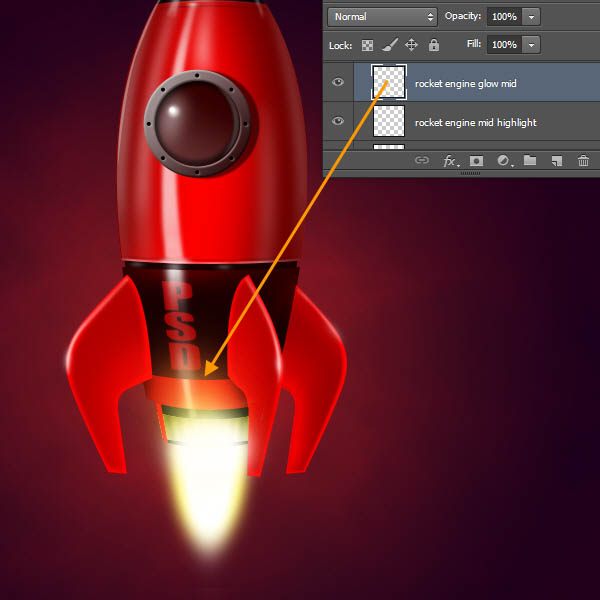Hide the rocket engine glow mid layer

(338, 83)
